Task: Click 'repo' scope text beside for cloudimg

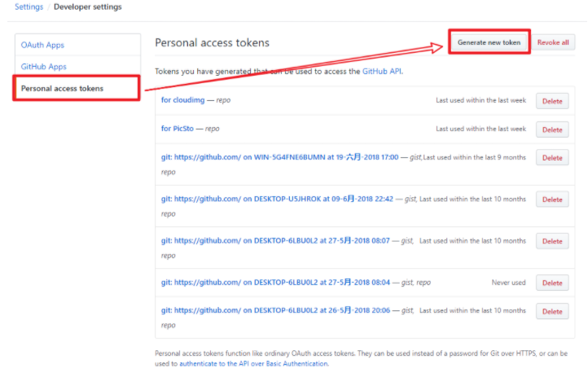Action: pyautogui.click(x=223, y=100)
